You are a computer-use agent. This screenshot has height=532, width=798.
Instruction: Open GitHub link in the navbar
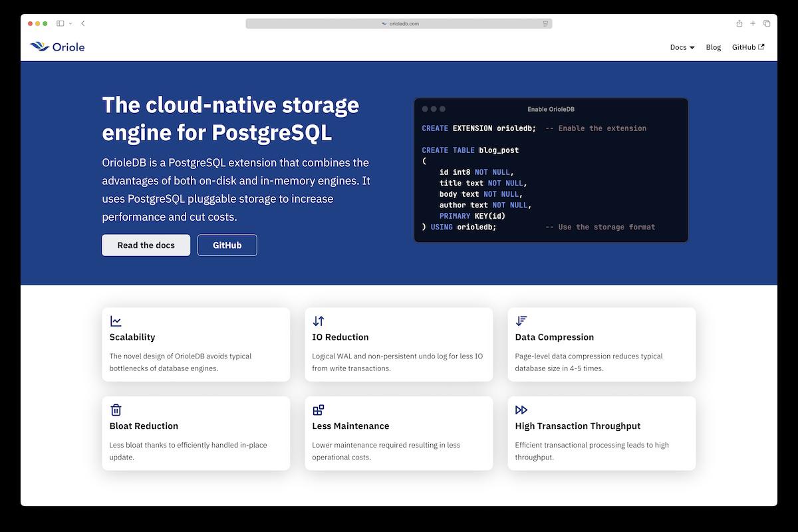click(747, 47)
